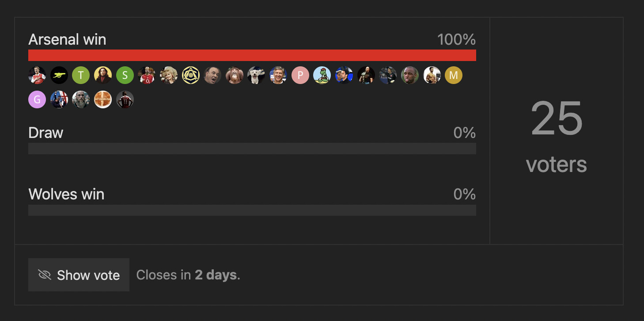Image resolution: width=644 pixels, height=321 pixels.
Task: Click the 'Wolves win' option label
Action: point(66,194)
